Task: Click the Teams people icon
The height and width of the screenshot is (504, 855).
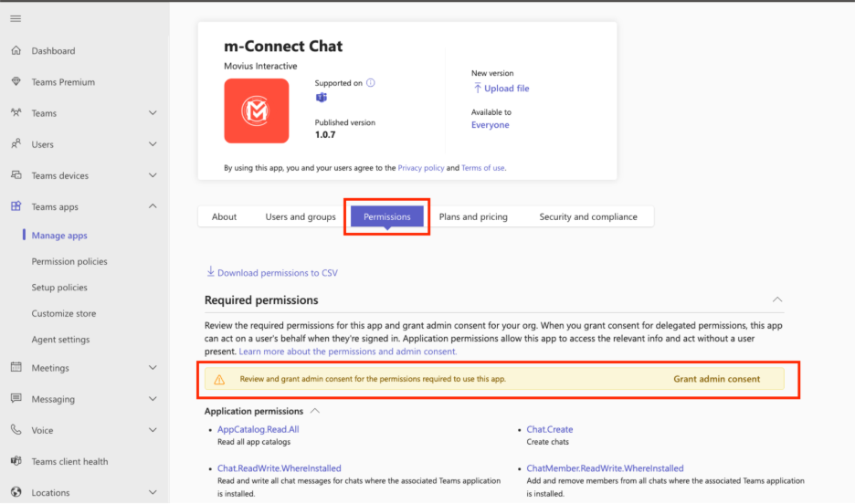Action: 16,113
